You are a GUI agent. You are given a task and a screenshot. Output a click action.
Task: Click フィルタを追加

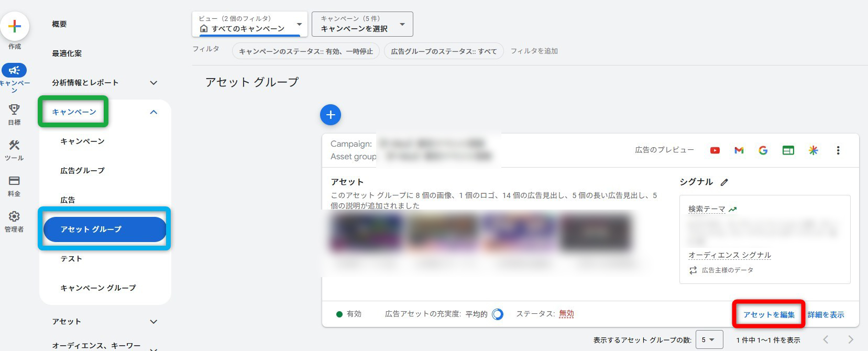[x=534, y=51]
